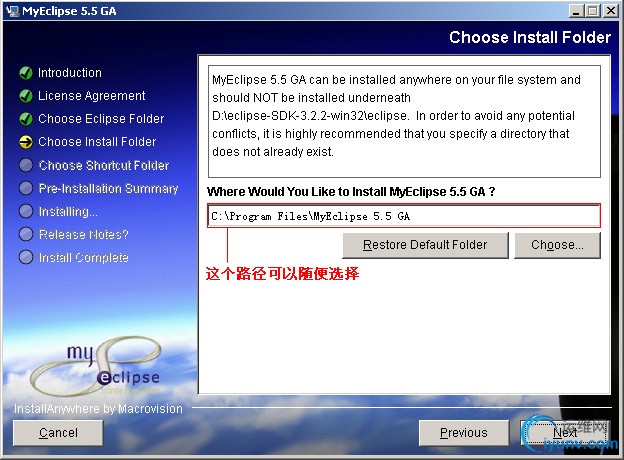This screenshot has height=460, width=624.
Task: Select the Pre-Installation Summary label
Action: coord(108,188)
